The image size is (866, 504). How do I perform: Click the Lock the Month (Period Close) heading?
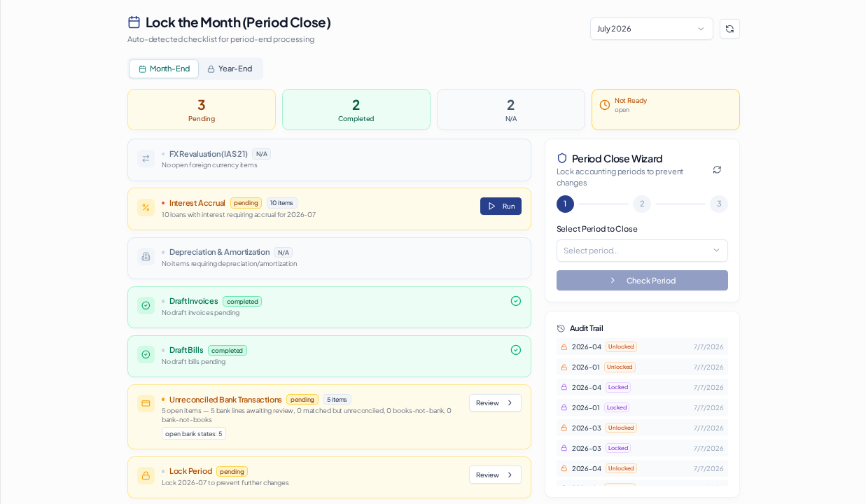pyautogui.click(x=238, y=22)
